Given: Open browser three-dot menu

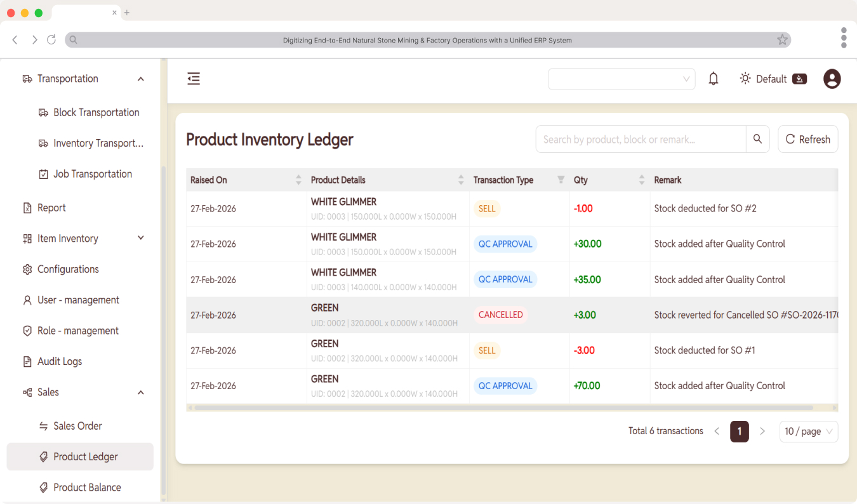Looking at the screenshot, I should (843, 38).
